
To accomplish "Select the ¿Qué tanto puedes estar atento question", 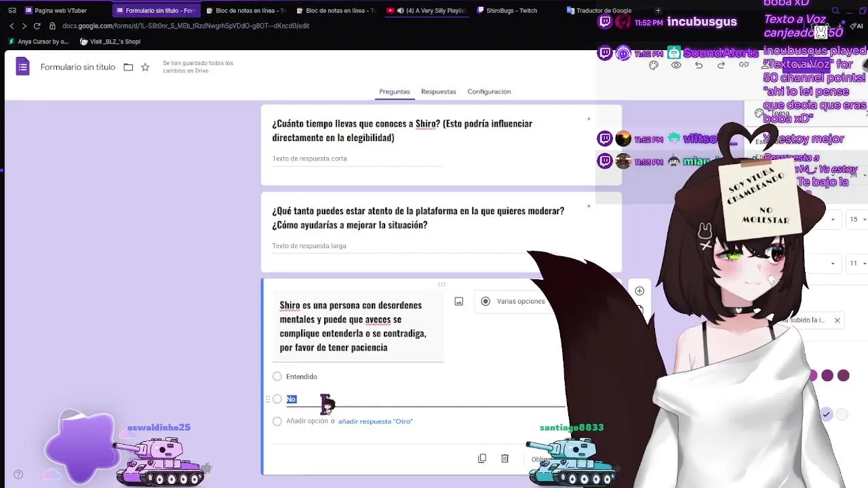I will point(418,218).
